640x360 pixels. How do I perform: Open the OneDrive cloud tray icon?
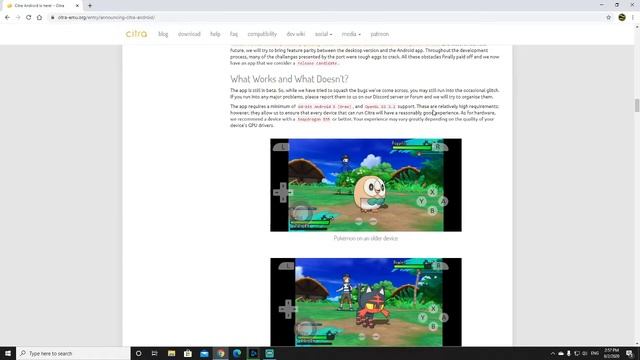pos(561,353)
